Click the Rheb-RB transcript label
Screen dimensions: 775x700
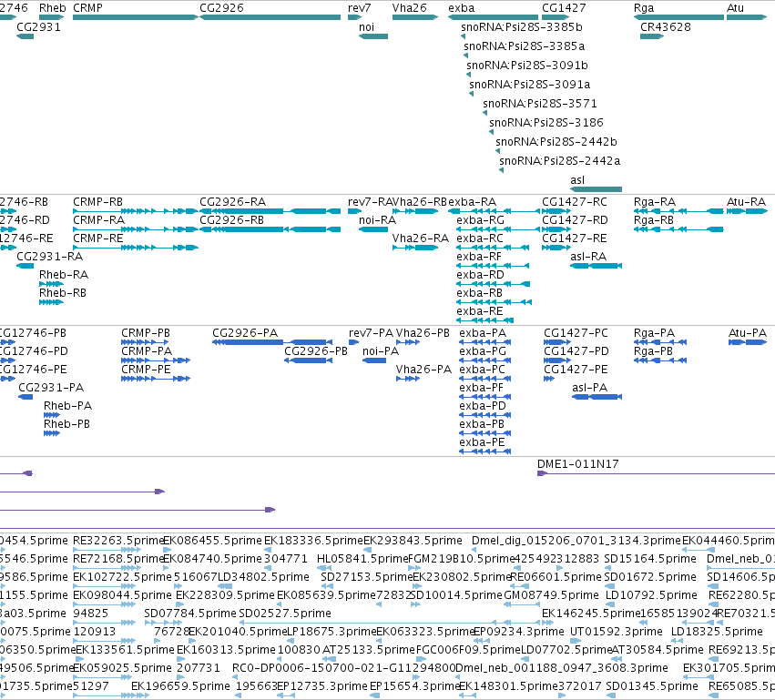pyautogui.click(x=63, y=293)
